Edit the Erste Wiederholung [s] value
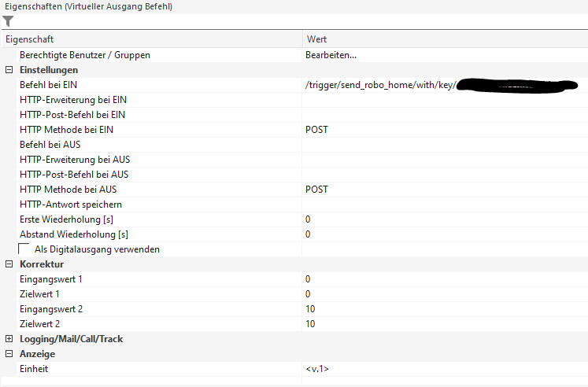Image resolution: width=588 pixels, height=387 pixels. [x=441, y=219]
